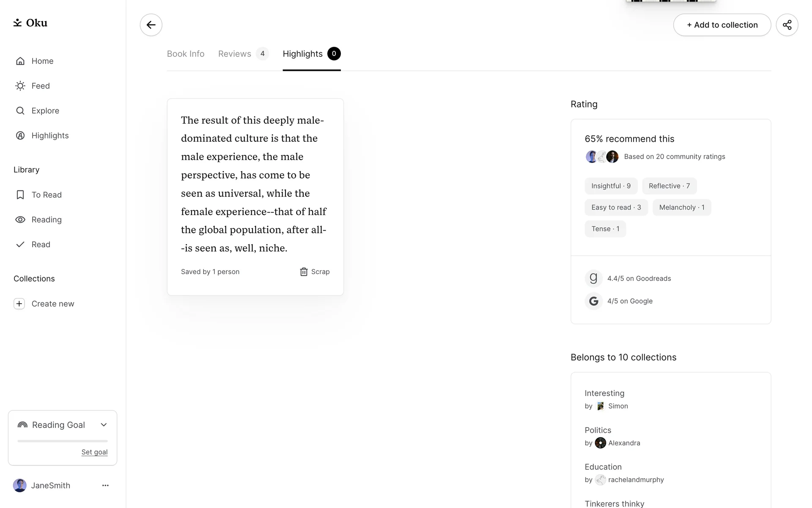
Task: Collapse the Reading Goal chevron
Action: click(x=104, y=425)
